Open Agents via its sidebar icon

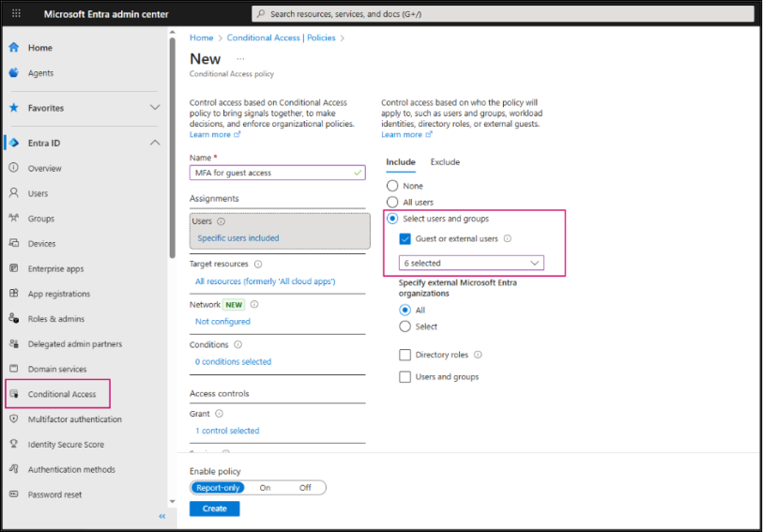(x=14, y=72)
